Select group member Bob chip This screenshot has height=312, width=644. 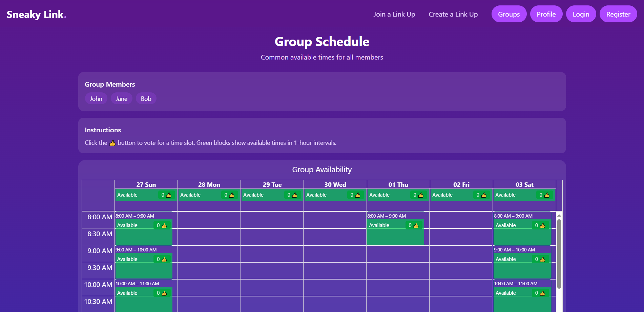[146, 98]
